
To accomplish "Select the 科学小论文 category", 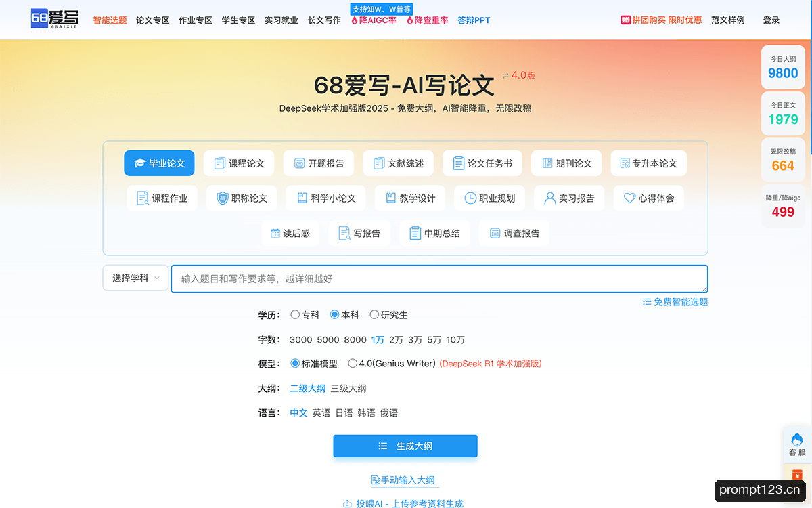I will point(325,198).
